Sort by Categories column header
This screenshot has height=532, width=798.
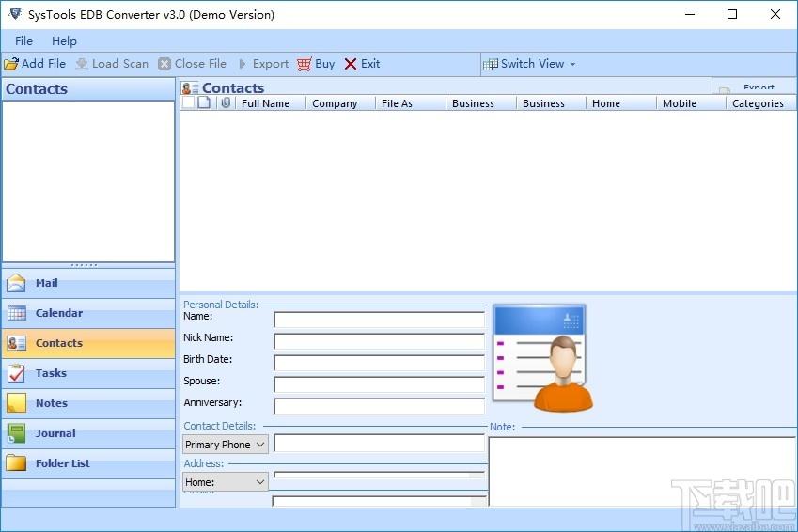(760, 103)
